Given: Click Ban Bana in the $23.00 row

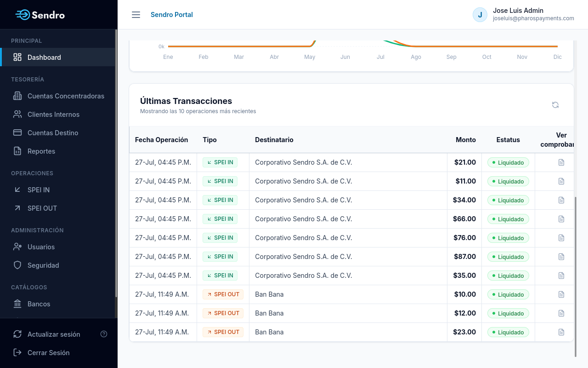Looking at the screenshot, I should coord(269,332).
